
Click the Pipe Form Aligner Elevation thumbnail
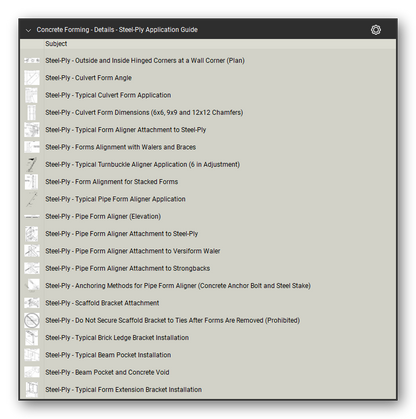[x=32, y=216]
